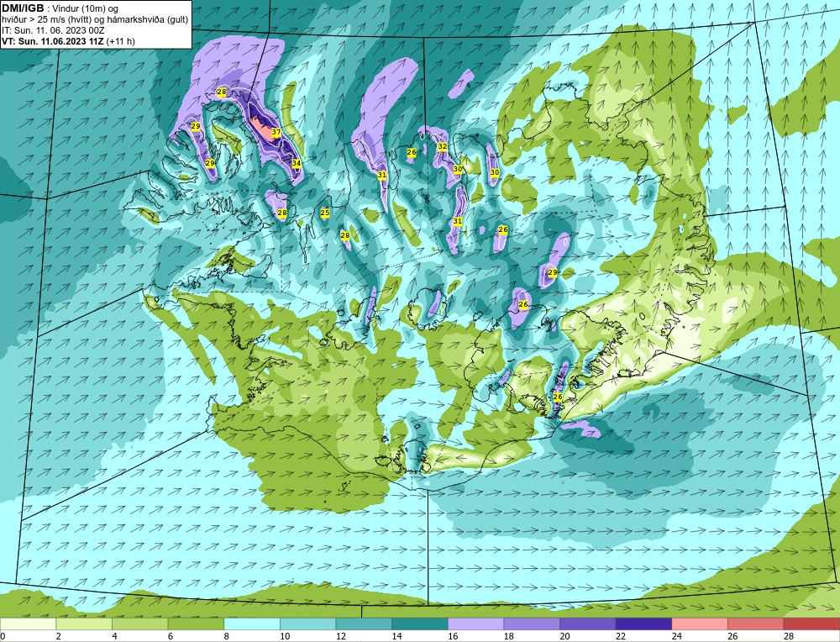Viewport: 840px width, 642px height.
Task: Select the yellow gust label 34
Action: (297, 163)
